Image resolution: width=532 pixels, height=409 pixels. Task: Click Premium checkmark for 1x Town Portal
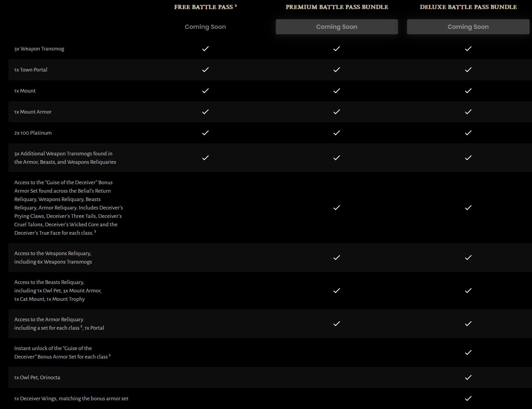click(337, 69)
